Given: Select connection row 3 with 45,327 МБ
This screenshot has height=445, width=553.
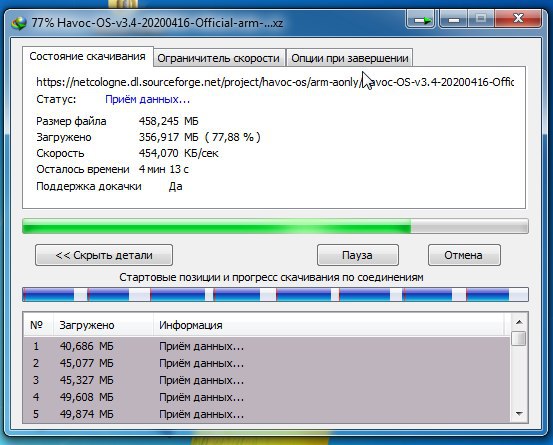Looking at the screenshot, I should coord(267,380).
